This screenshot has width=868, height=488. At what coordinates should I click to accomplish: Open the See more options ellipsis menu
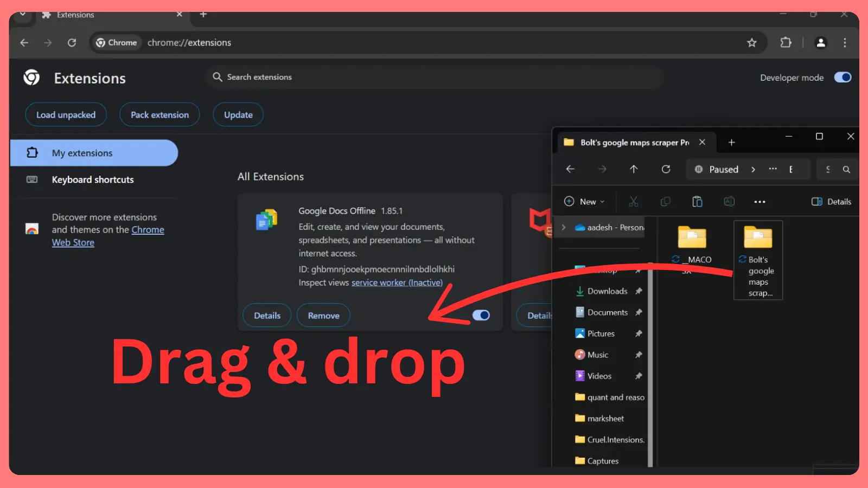point(759,202)
